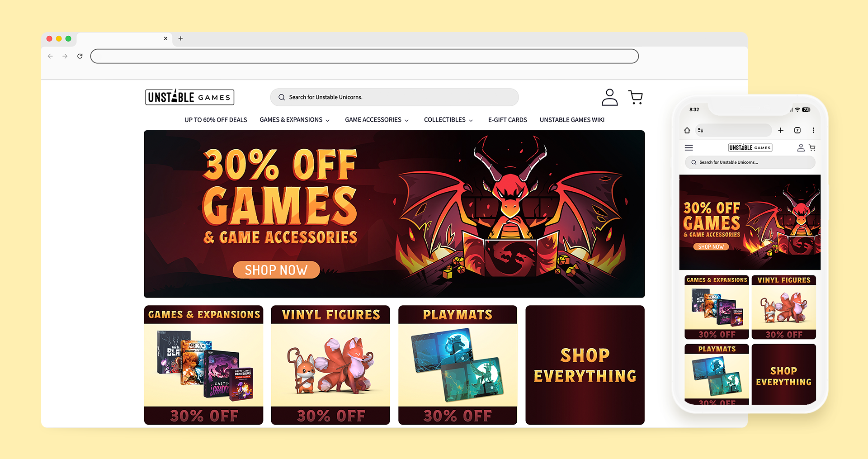Open the shopping cart icon on desktop site
The width and height of the screenshot is (868, 459).
[636, 97]
